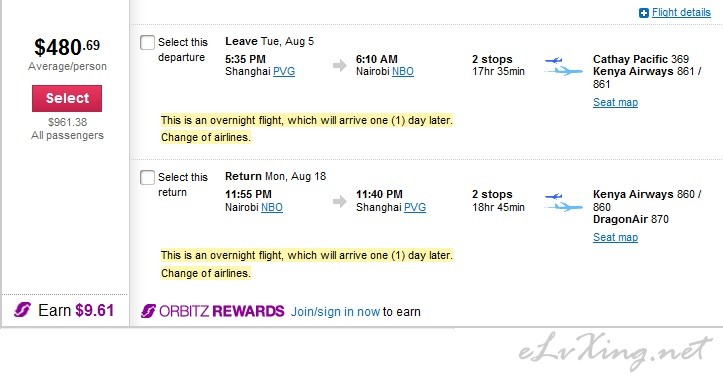
Task: View Seat map for return Kenya Airways flight
Action: coord(616,237)
